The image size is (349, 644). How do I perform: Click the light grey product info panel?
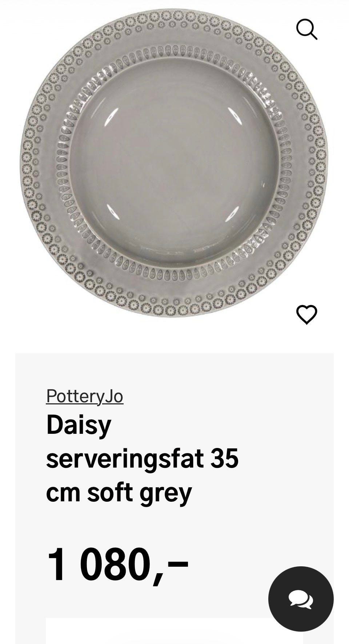click(174, 498)
